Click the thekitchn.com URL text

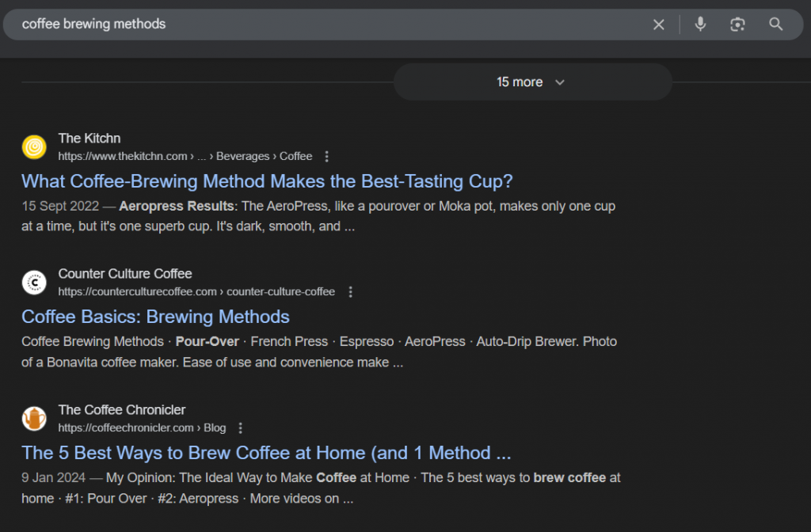[x=123, y=156]
